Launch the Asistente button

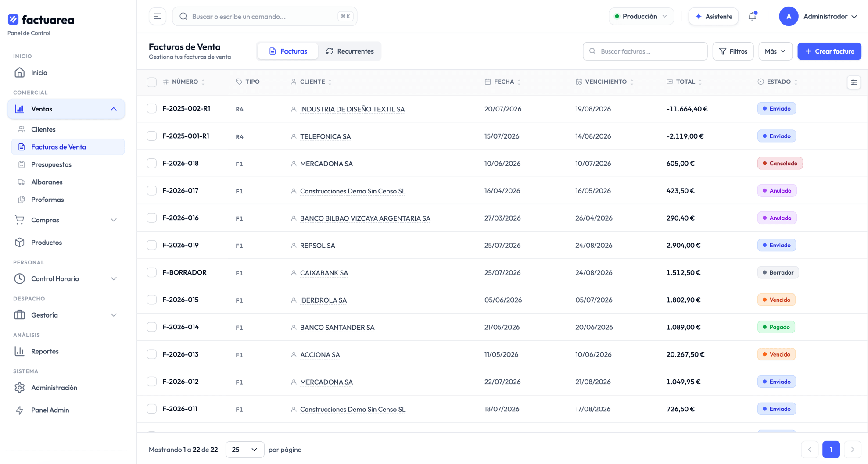(714, 16)
